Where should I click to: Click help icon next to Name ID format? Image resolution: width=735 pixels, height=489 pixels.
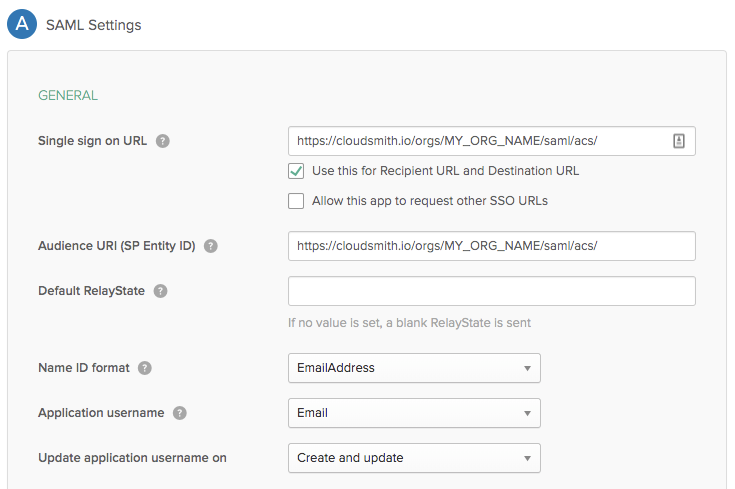[145, 368]
